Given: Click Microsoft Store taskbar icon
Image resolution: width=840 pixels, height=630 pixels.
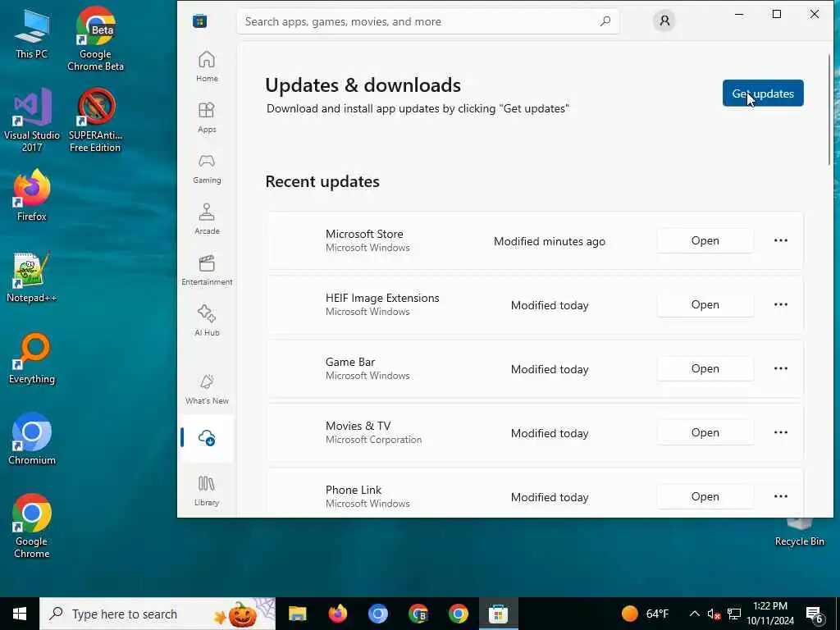Looking at the screenshot, I should coord(498,614).
